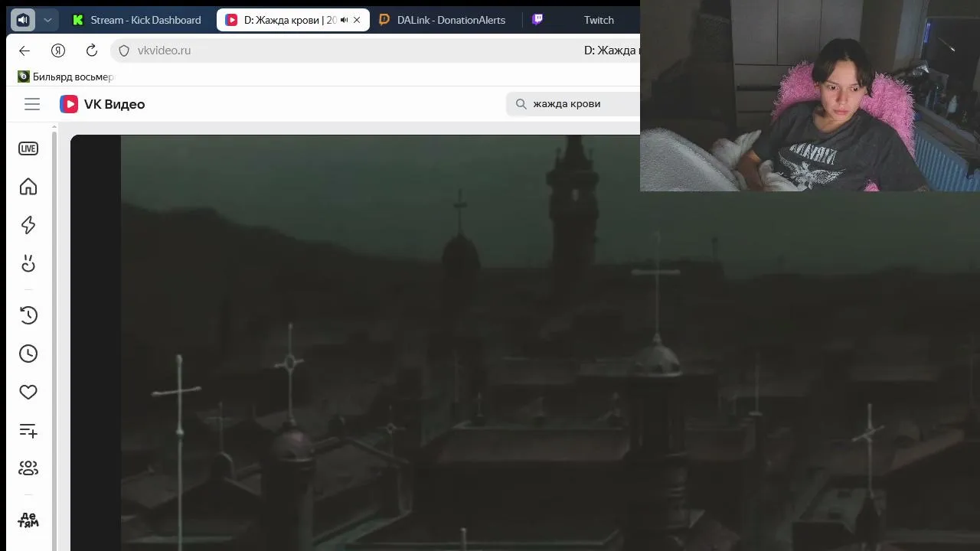Reload the page with refresh icon
This screenshot has width=980, height=551.
coord(92,51)
